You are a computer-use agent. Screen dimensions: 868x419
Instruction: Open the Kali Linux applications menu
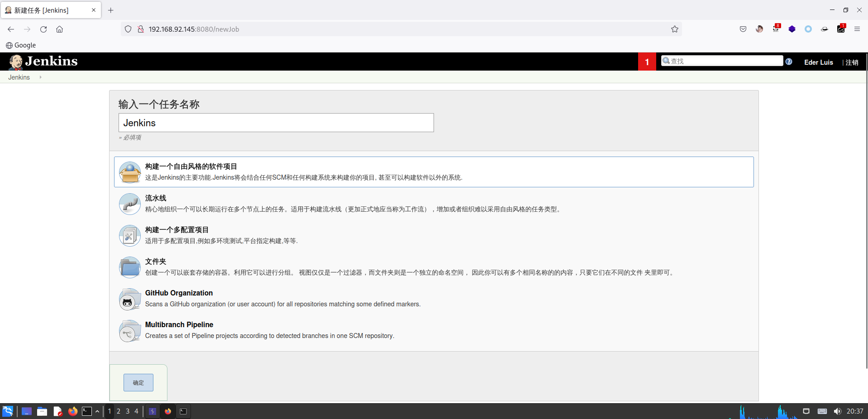coord(8,411)
